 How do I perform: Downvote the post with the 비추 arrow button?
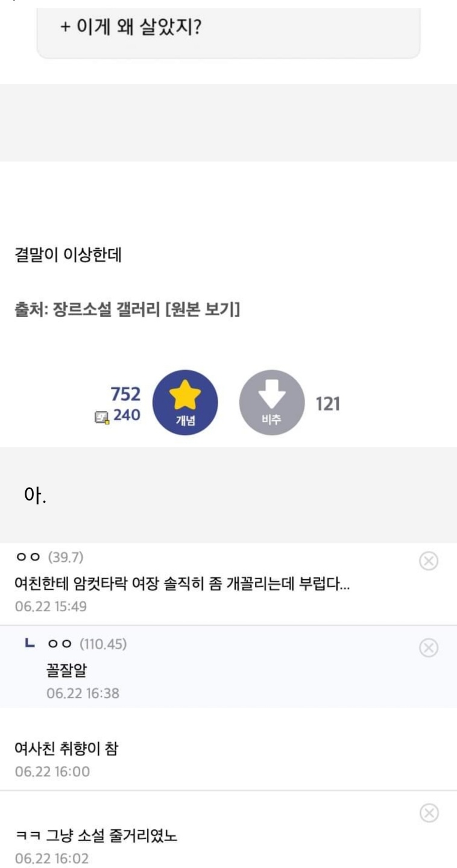272,403
